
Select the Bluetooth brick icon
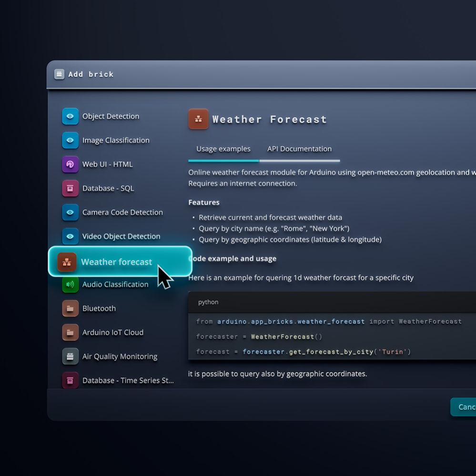click(x=70, y=308)
